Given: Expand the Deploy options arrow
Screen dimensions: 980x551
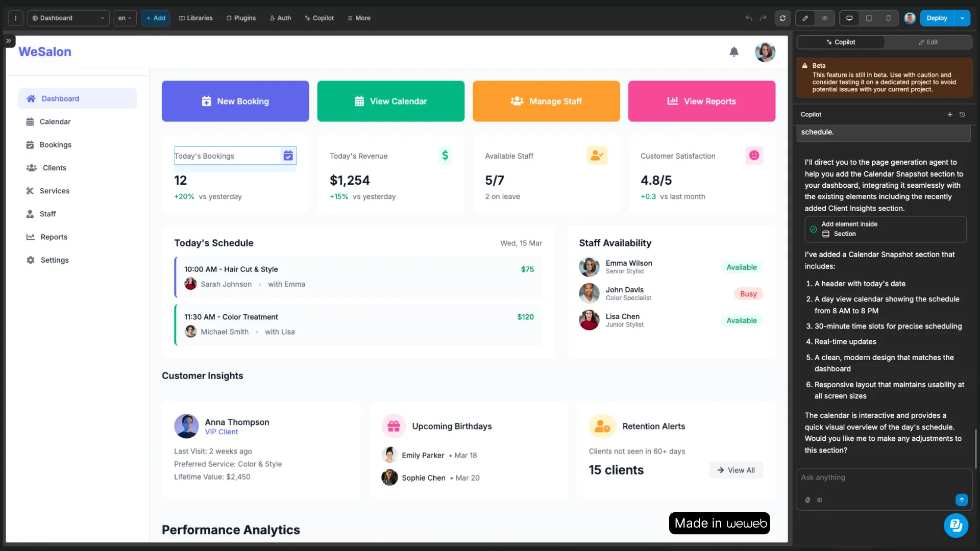Looking at the screenshot, I should 962,18.
